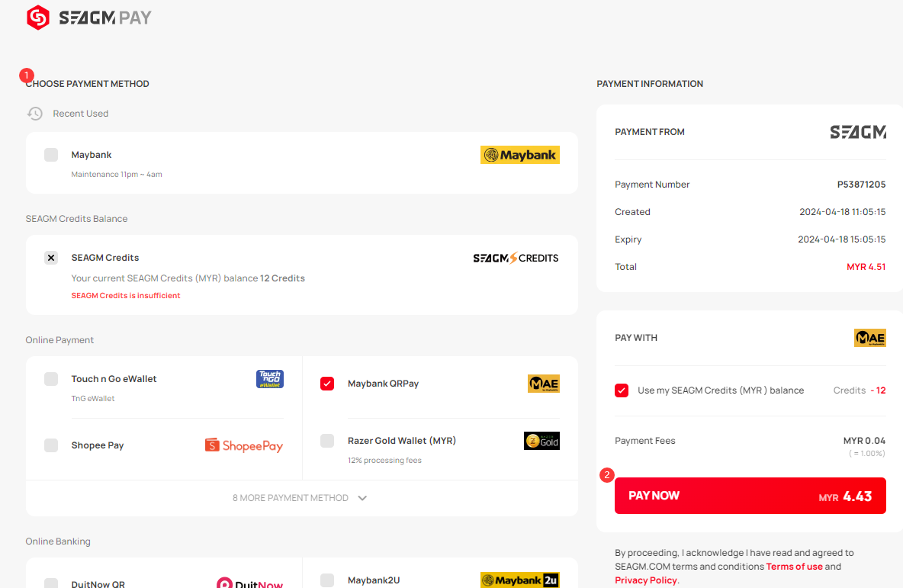Click the Shopee Pay label
Screen dimensions: 903x588
point(98,445)
